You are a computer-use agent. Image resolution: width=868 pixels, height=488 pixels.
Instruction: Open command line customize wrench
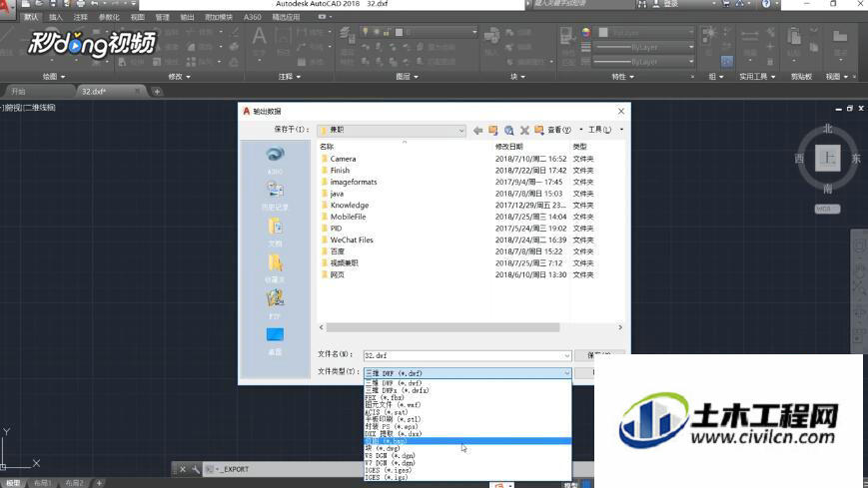[x=196, y=469]
